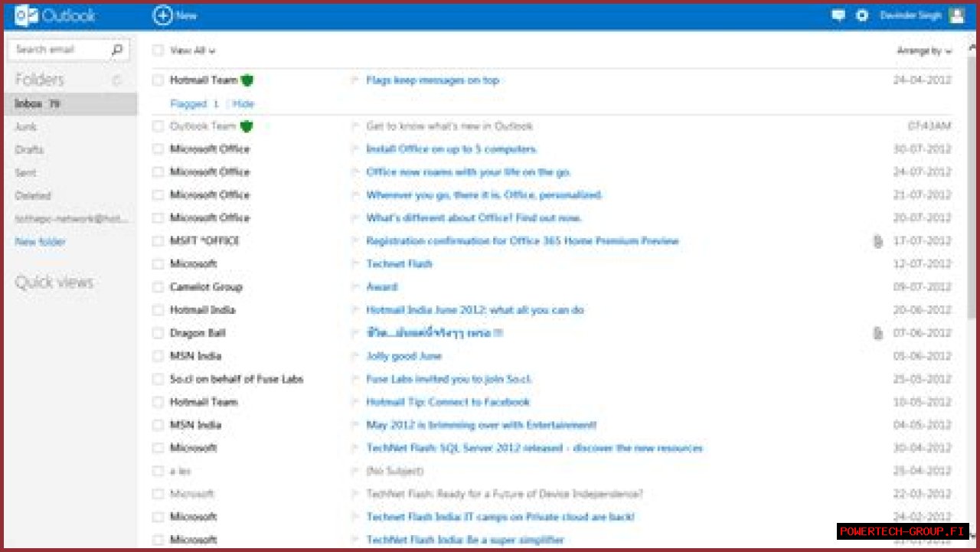Screen dimensions: 980x552
Task: Click the Quick views heading
Action: (54, 283)
